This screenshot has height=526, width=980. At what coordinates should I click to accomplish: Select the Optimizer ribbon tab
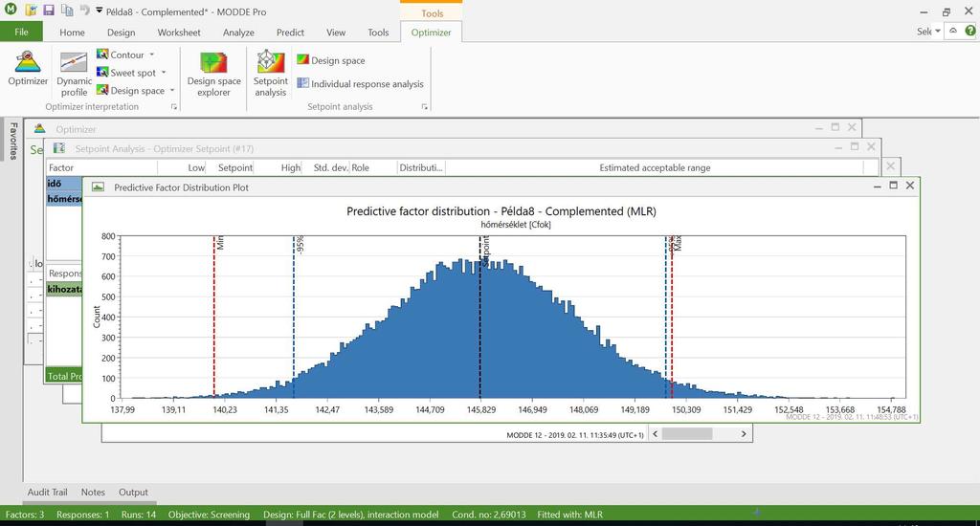tap(431, 33)
